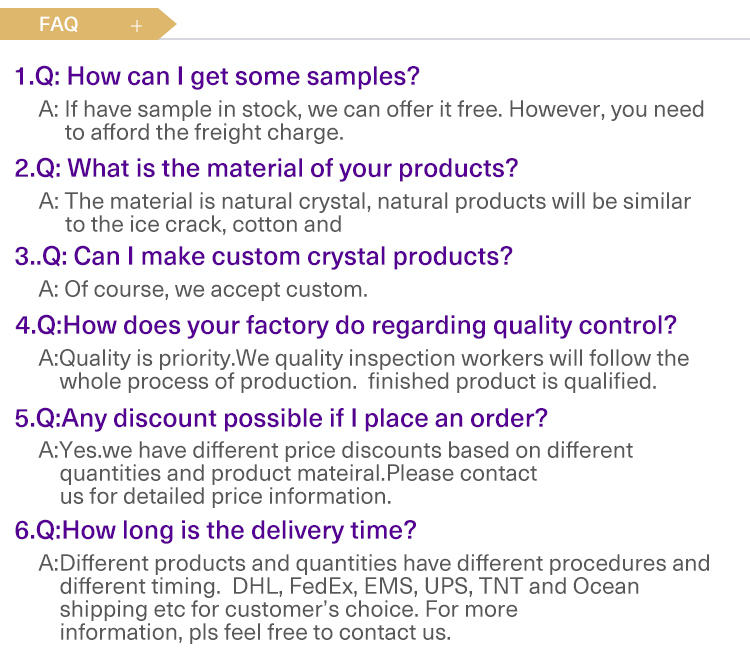Click the natural crystal material answer
750x652 pixels.
pos(364,201)
